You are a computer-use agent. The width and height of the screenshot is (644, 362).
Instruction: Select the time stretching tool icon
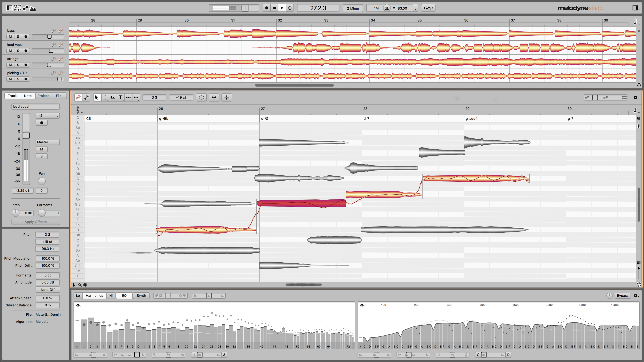(129, 97)
